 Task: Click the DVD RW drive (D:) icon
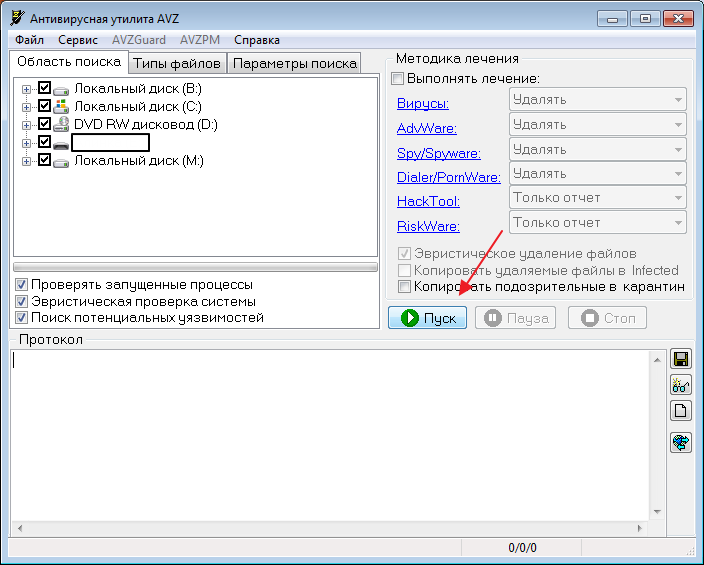61,125
